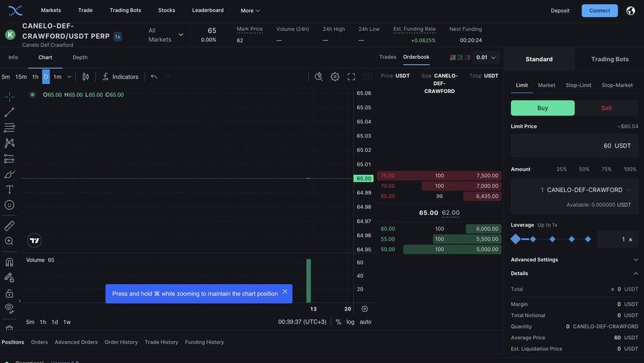This screenshot has width=644, height=363.
Task: Click the Limit Price input field
Action: 575,146
